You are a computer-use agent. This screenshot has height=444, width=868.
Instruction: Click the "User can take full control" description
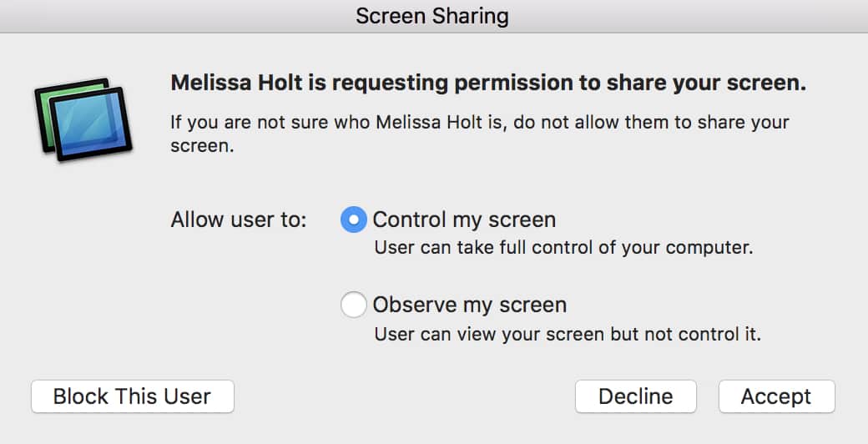[x=563, y=248]
